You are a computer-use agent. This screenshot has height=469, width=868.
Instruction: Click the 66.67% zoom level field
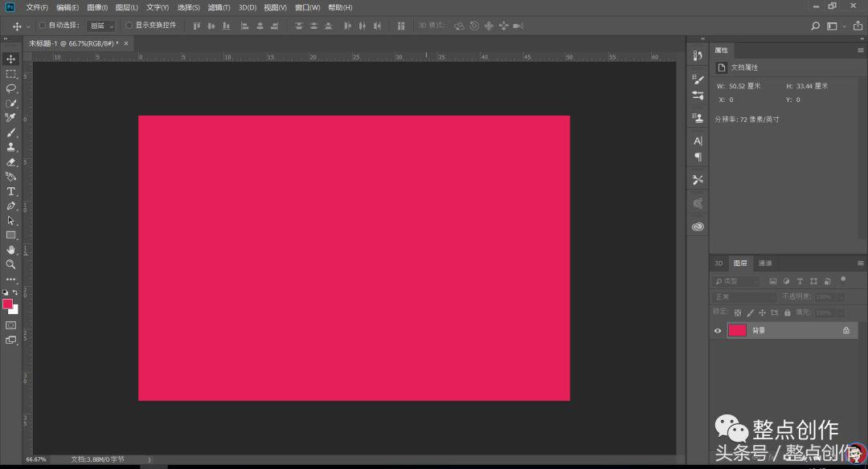point(36,459)
